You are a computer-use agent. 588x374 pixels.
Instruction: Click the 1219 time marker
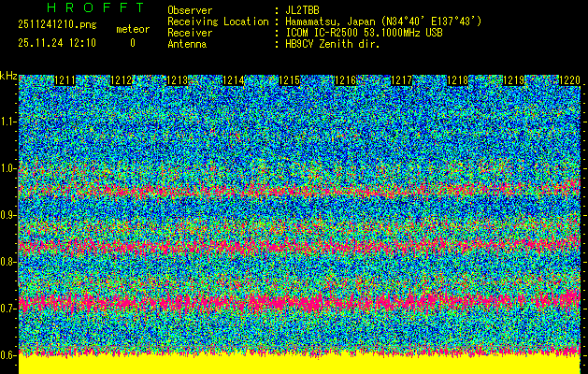(514, 81)
